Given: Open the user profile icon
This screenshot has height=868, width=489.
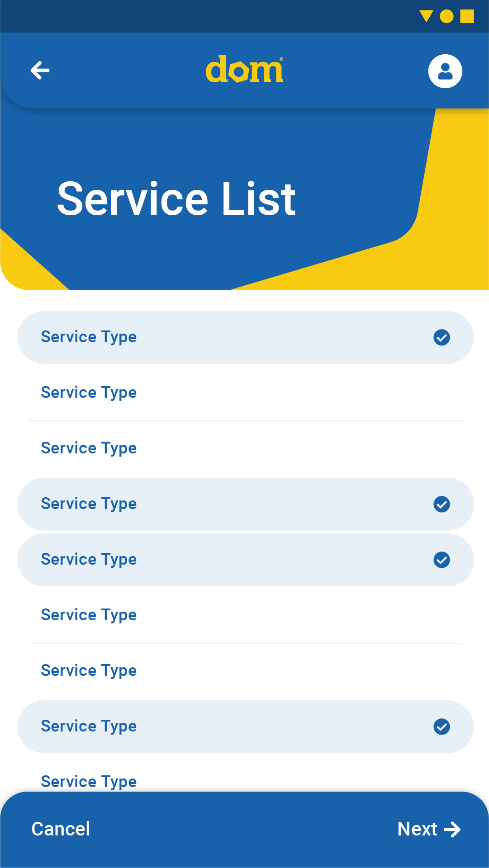Looking at the screenshot, I should [x=445, y=71].
